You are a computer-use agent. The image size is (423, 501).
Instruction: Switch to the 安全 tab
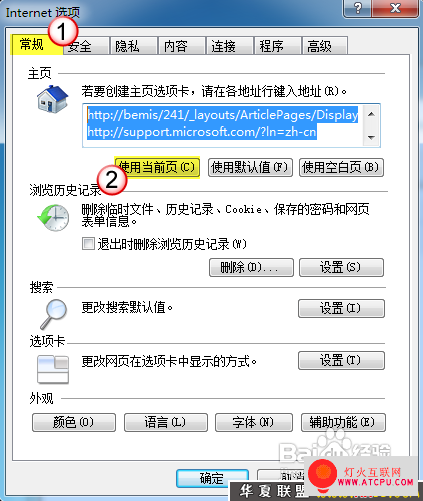click(86, 46)
